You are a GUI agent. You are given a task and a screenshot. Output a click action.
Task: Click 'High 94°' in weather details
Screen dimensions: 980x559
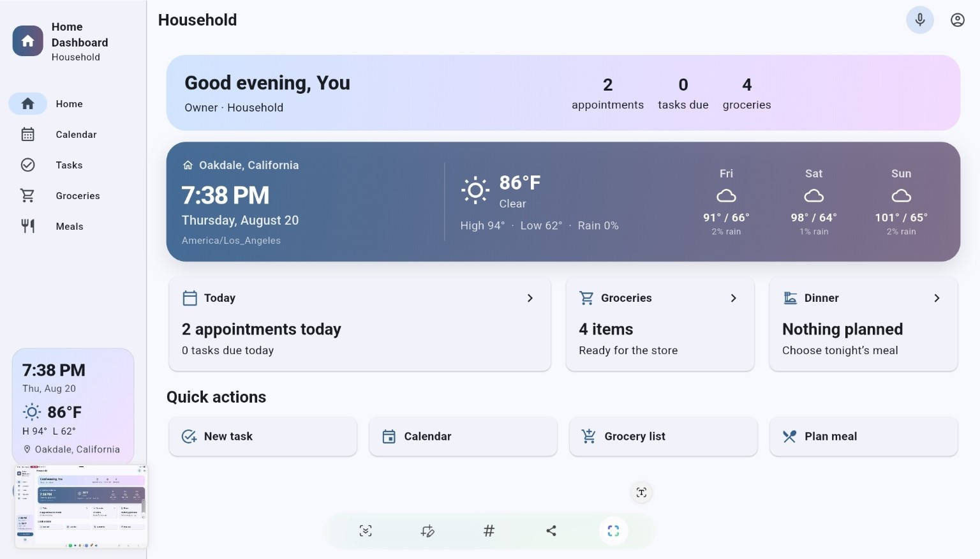(x=482, y=225)
